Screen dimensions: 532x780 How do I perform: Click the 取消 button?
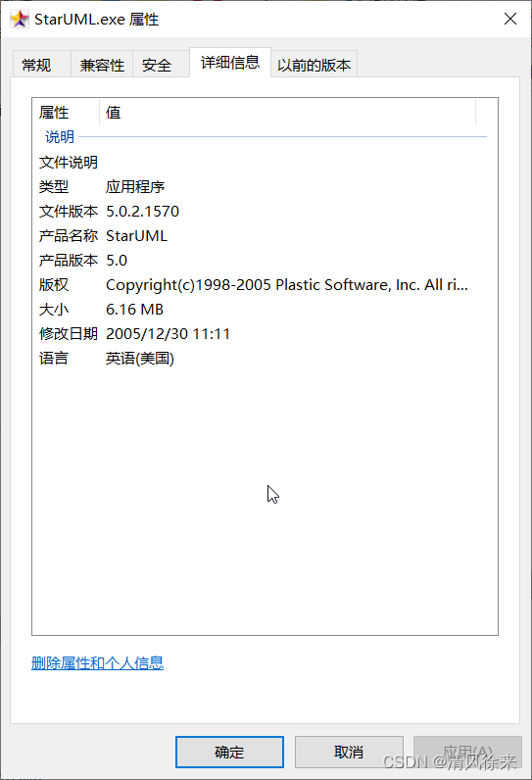tap(349, 753)
